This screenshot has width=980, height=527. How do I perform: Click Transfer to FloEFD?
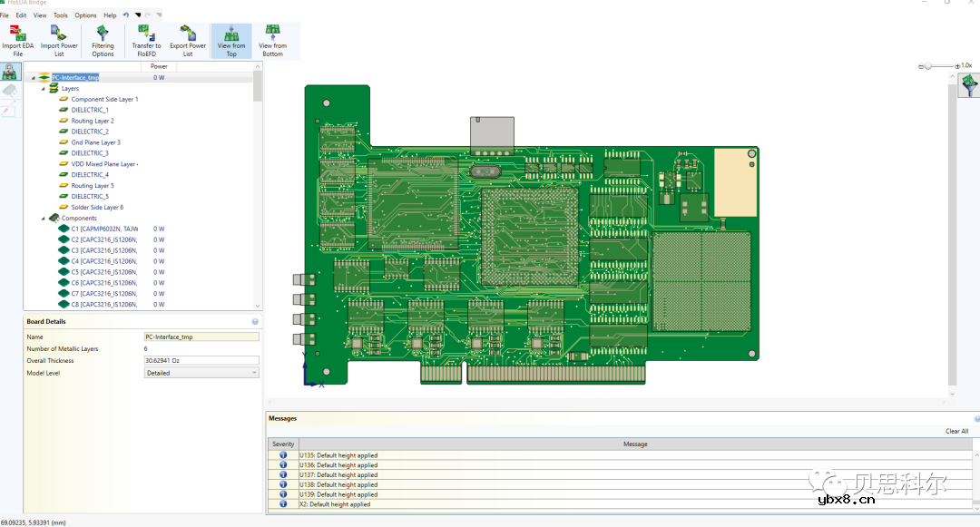click(146, 40)
